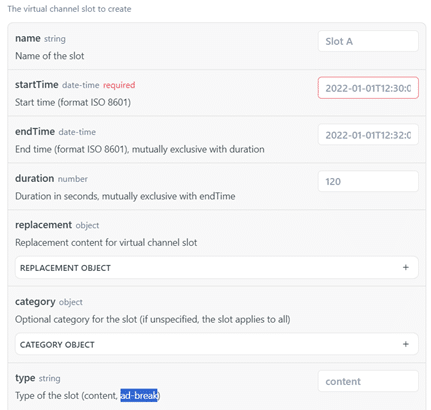Click the category property label
Screen dimensions: 431x410
pos(35,302)
